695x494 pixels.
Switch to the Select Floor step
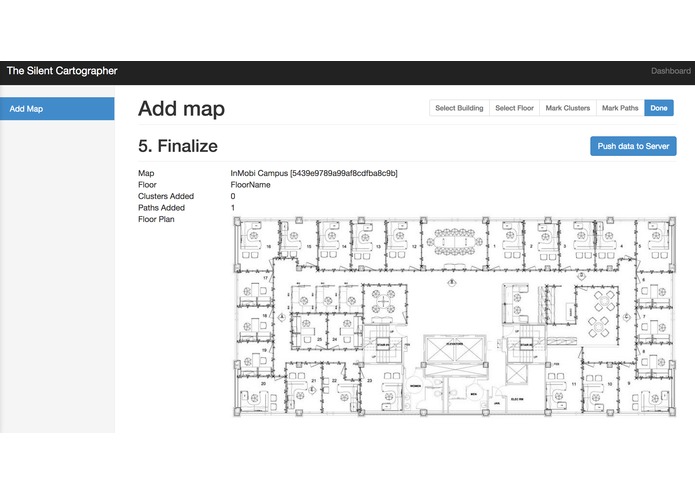point(514,108)
